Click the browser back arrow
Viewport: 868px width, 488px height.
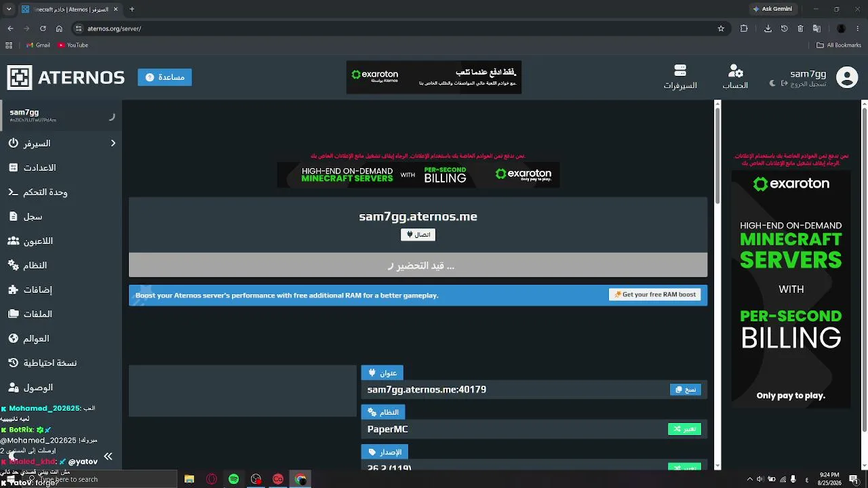tap(10, 28)
